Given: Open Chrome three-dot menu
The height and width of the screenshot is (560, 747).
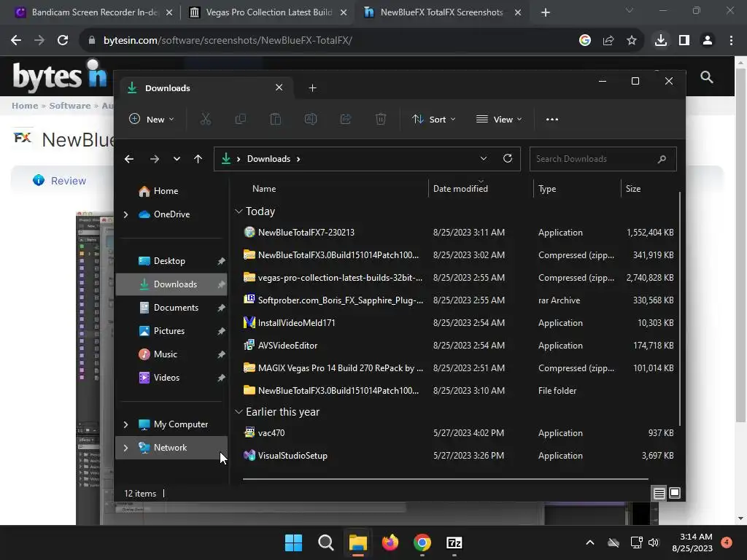Looking at the screenshot, I should (731, 41).
